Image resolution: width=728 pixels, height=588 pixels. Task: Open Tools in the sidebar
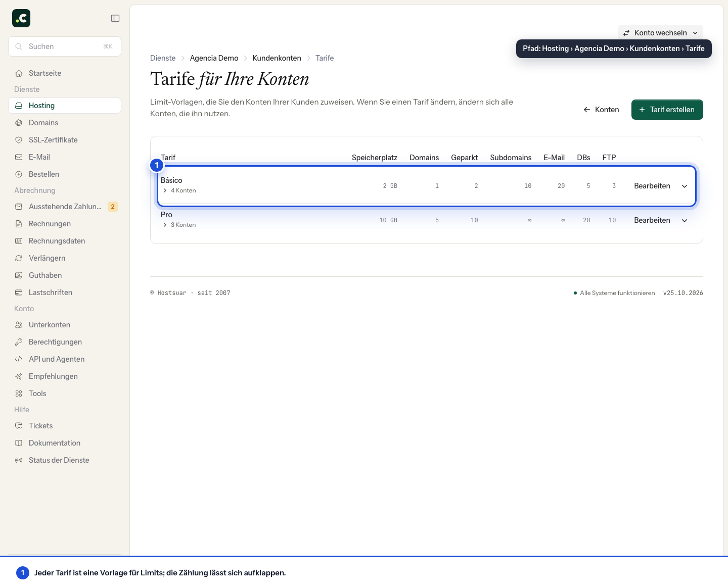tap(65, 394)
